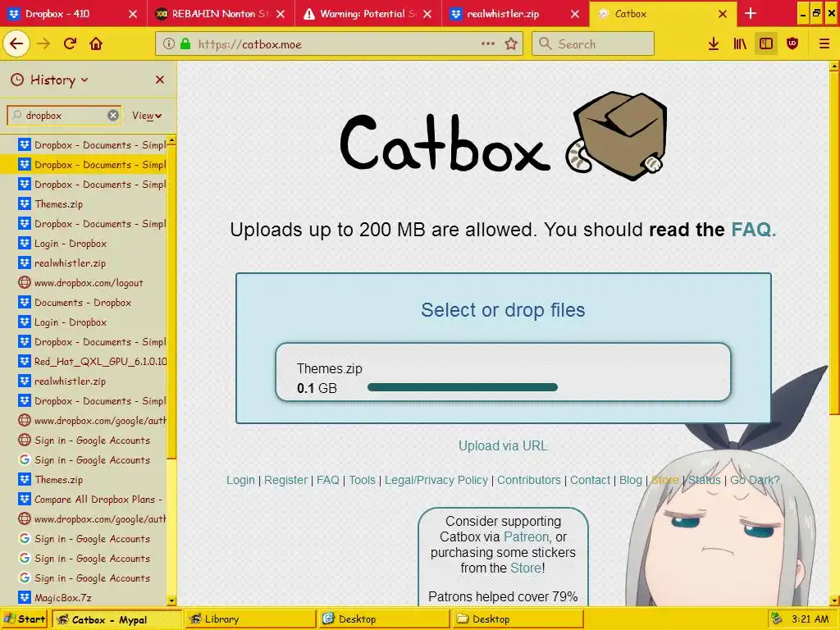The height and width of the screenshot is (630, 840).
Task: Open Legal/Privacy Policy link
Action: (436, 480)
